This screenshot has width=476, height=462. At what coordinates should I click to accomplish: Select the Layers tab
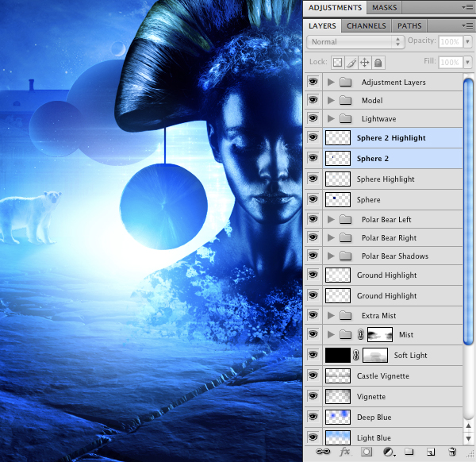322,26
